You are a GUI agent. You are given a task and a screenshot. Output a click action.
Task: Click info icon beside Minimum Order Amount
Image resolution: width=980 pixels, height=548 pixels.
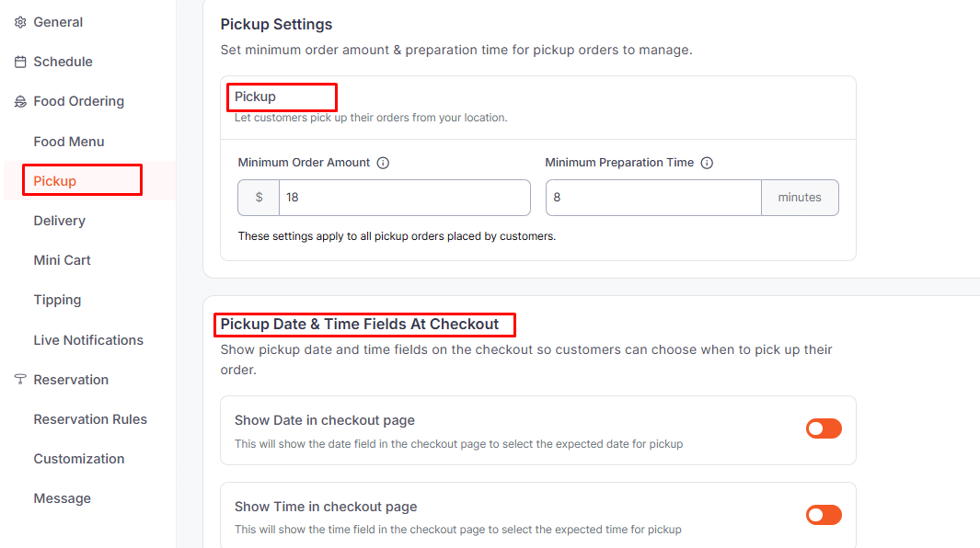pos(384,163)
